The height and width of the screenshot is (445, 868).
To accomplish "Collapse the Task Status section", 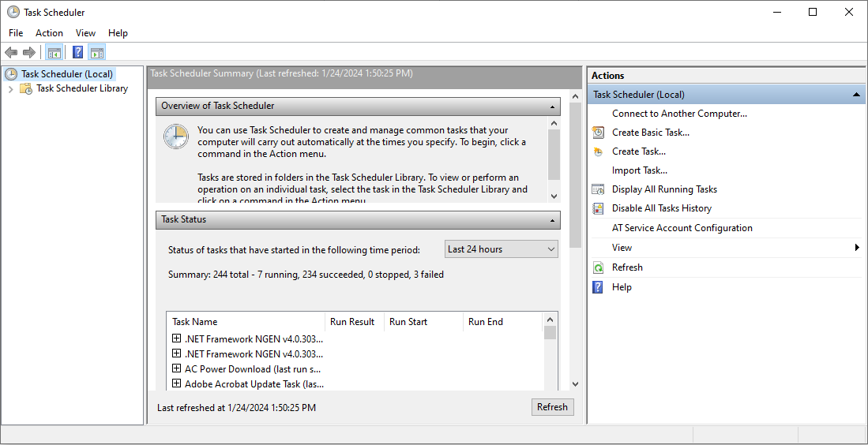I will tap(553, 220).
